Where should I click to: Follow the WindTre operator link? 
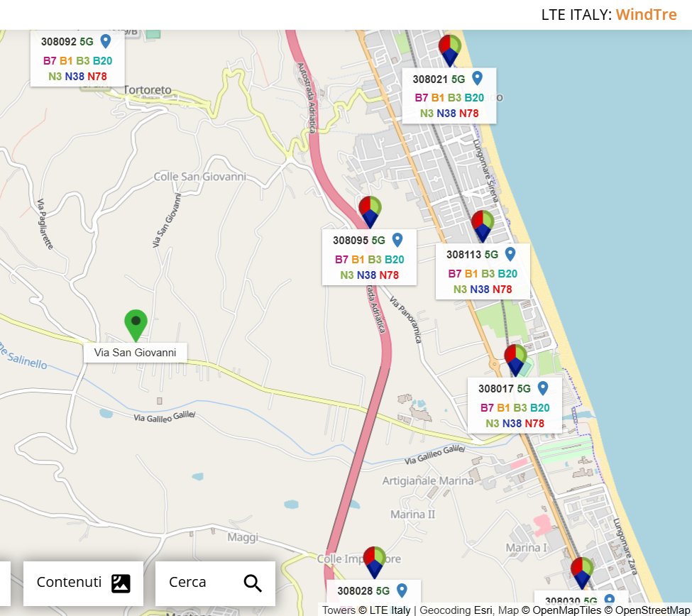646,14
